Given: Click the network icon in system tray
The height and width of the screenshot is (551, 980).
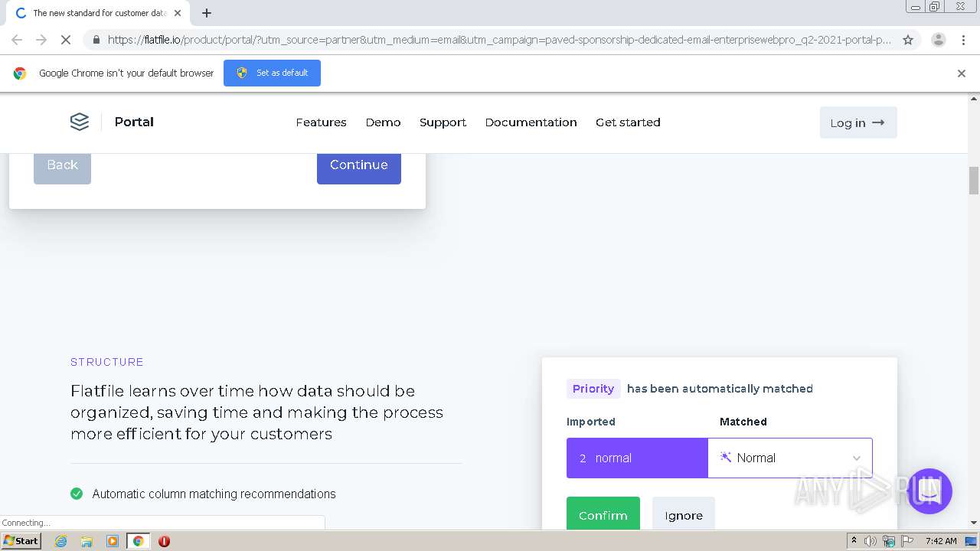Looking at the screenshot, I should pos(889,541).
